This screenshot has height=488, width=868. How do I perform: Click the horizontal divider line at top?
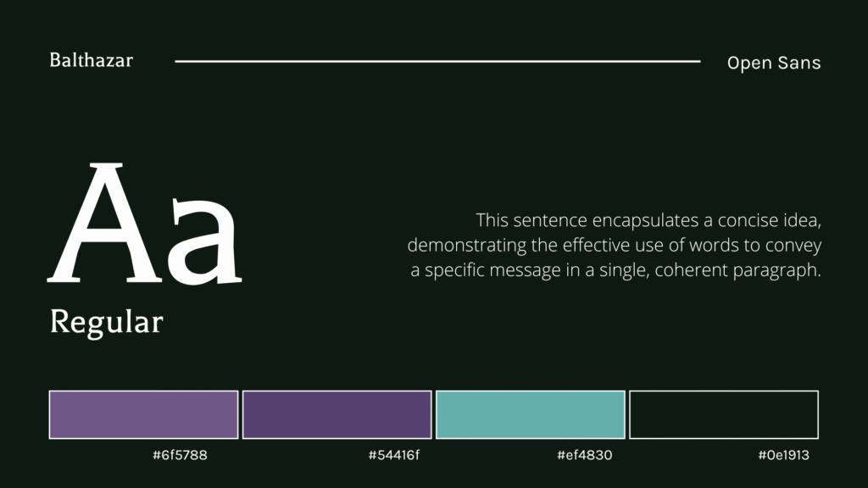[x=437, y=61]
